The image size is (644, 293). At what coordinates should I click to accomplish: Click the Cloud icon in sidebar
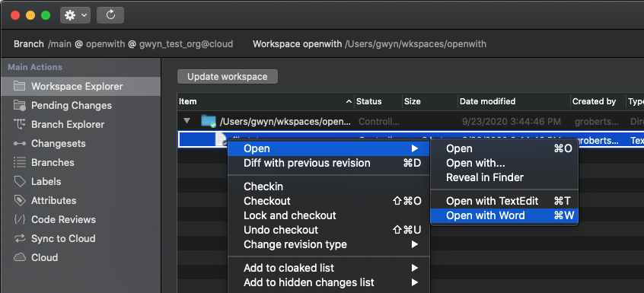click(x=19, y=257)
